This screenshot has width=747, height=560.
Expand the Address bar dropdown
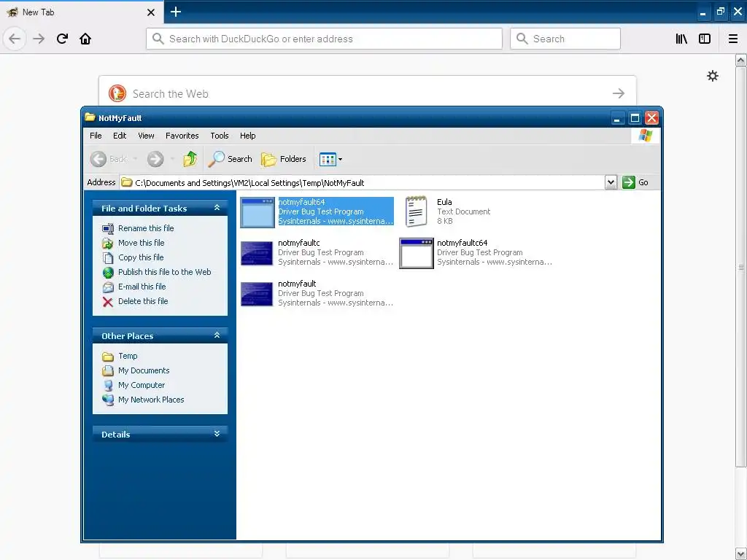coord(611,182)
